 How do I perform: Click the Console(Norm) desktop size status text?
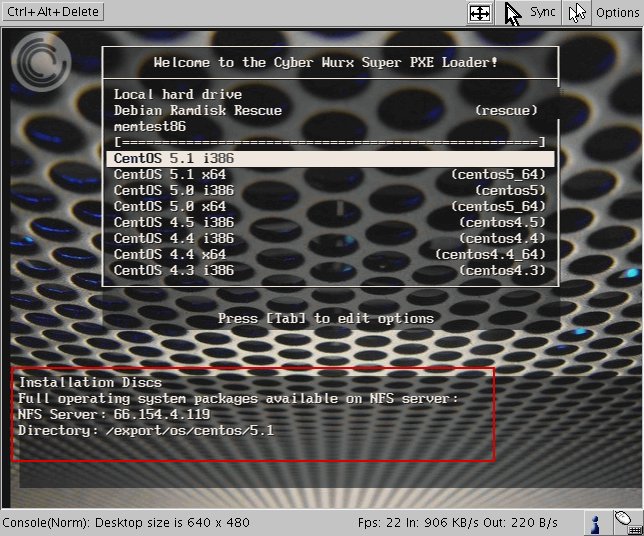pyautogui.click(x=126, y=523)
